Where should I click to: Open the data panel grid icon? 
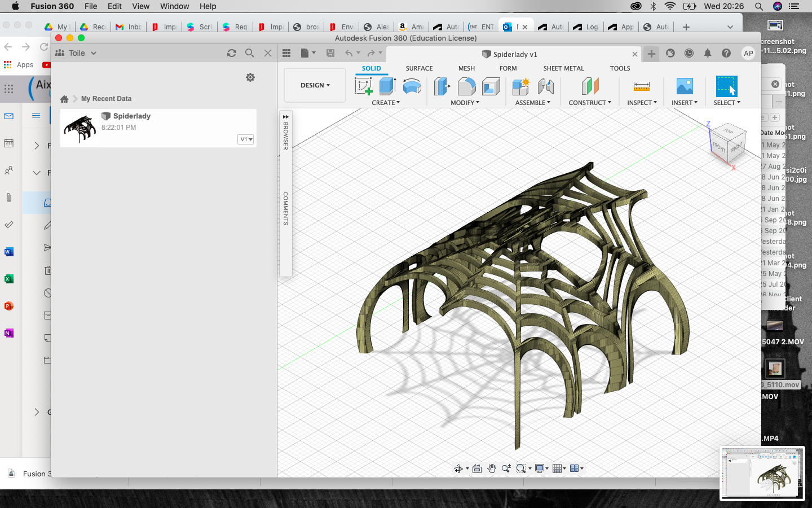(x=286, y=53)
